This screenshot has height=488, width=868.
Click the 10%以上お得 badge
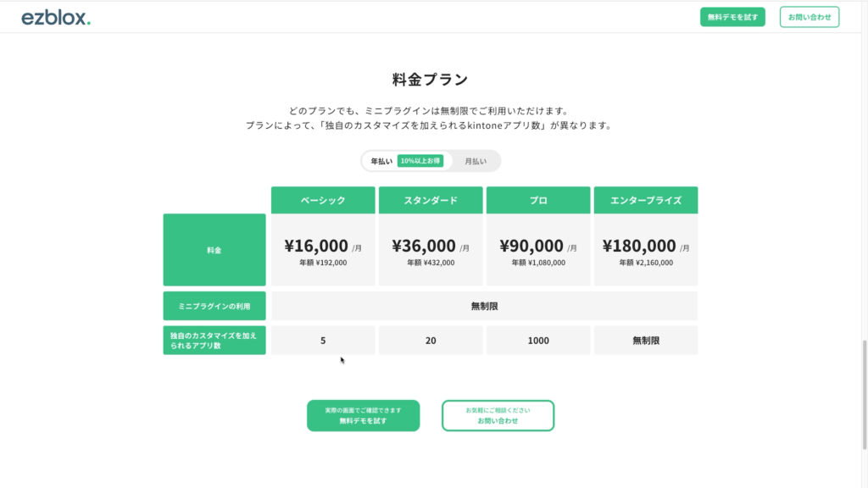point(420,159)
